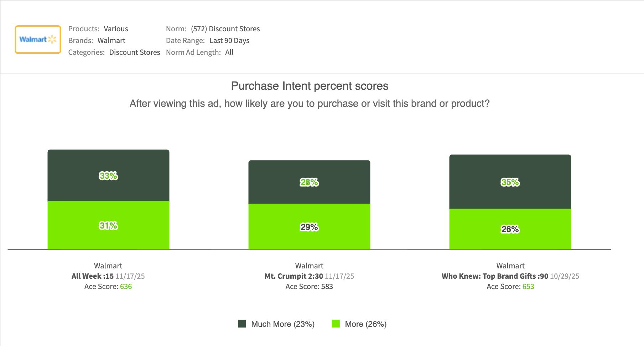The width and height of the screenshot is (644, 346).
Task: Click the Last 90 Days date range value
Action: 229,41
